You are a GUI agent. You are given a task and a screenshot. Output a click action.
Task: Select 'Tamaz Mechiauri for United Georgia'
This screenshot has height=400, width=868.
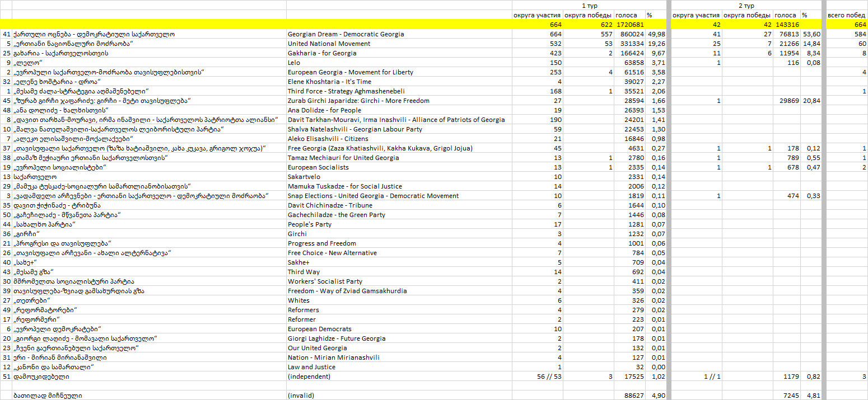pyautogui.click(x=399, y=158)
